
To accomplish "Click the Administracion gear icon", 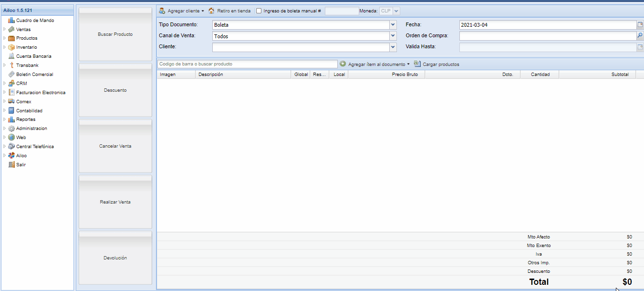I will click(x=11, y=129).
